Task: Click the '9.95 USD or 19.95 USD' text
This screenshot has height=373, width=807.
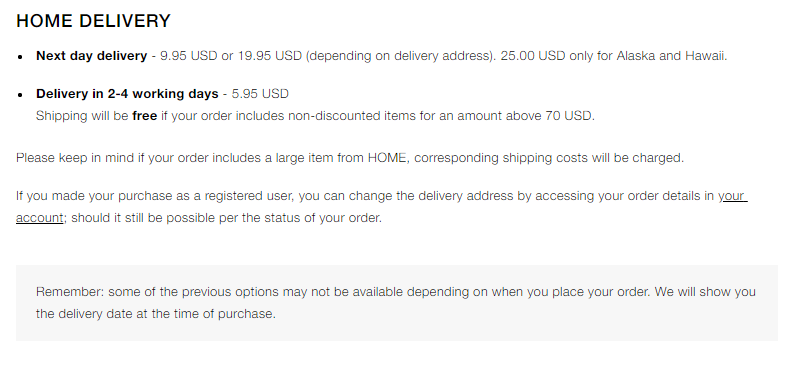Action: click(231, 56)
